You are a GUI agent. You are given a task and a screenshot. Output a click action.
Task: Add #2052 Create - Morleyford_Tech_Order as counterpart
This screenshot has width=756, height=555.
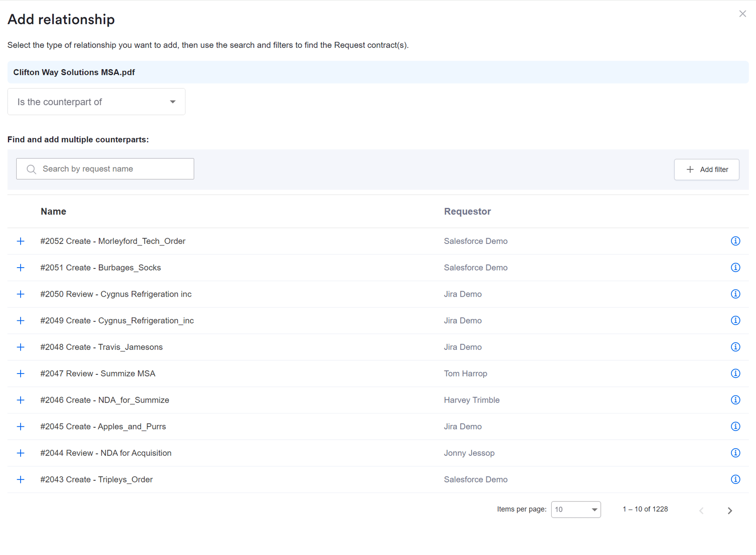(x=21, y=241)
